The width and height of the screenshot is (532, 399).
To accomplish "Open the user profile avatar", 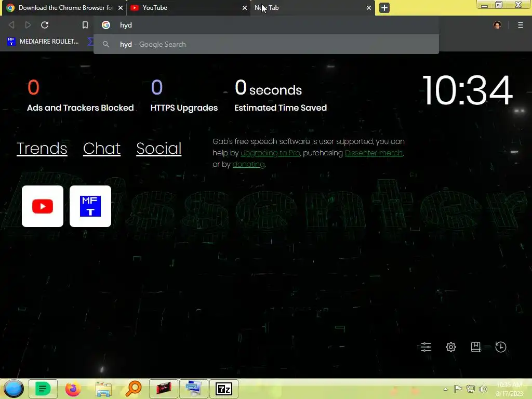I will point(497,25).
